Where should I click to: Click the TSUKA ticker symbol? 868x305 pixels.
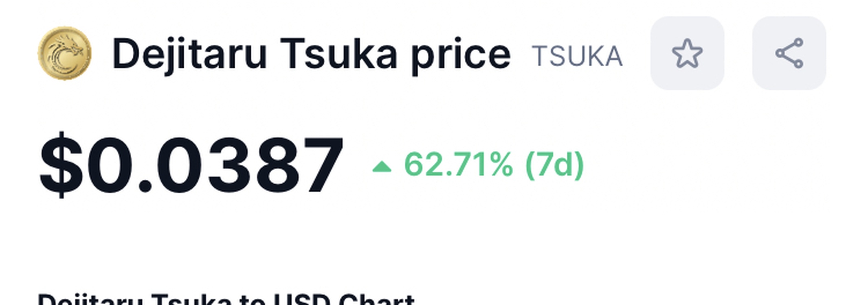coord(577,56)
